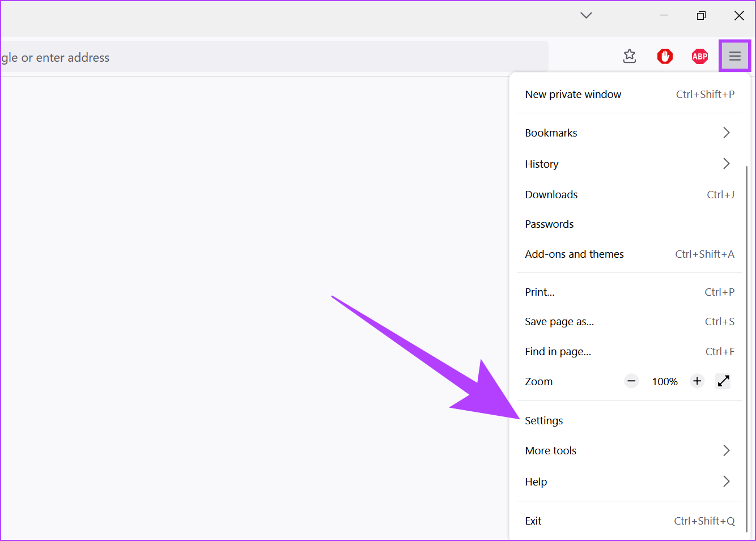Click the red stop-hand blocker extension icon
The image size is (756, 541).
[665, 56]
